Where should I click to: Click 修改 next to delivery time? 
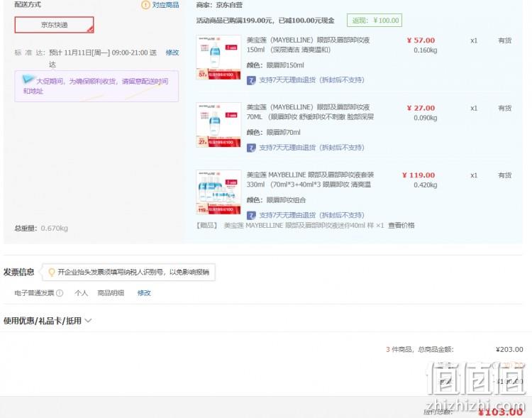click(x=172, y=53)
